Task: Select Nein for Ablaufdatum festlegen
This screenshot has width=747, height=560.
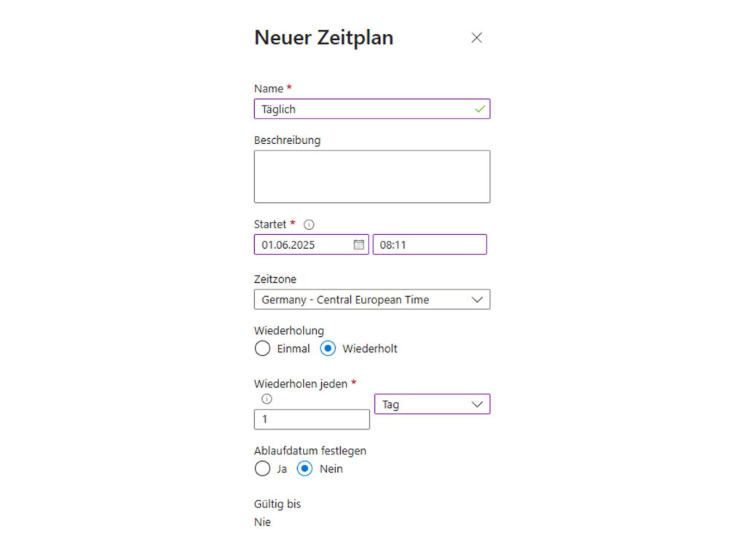Action: 305,469
